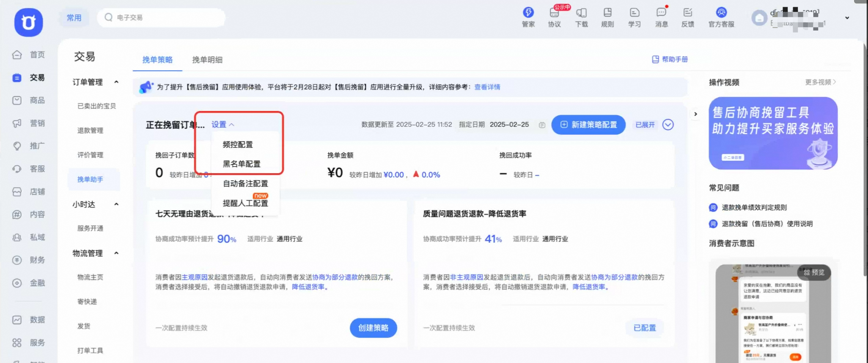The height and width of the screenshot is (363, 868).
Task: Focus the 电子交易 search field
Action: (161, 17)
